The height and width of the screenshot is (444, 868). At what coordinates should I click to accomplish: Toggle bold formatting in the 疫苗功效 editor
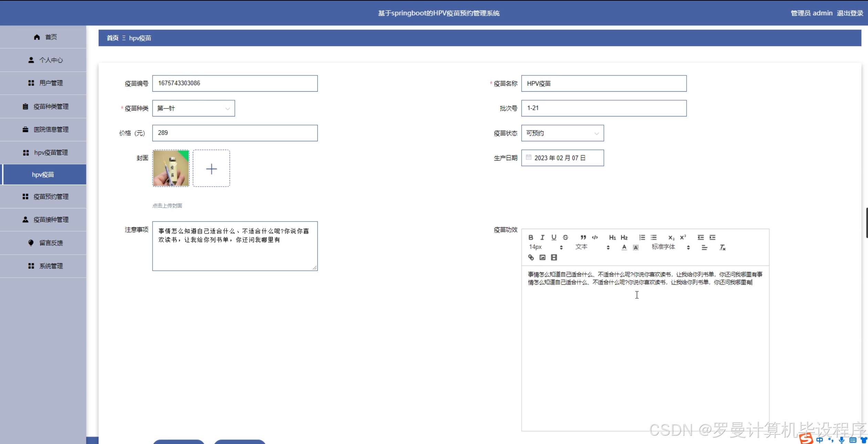pos(531,237)
